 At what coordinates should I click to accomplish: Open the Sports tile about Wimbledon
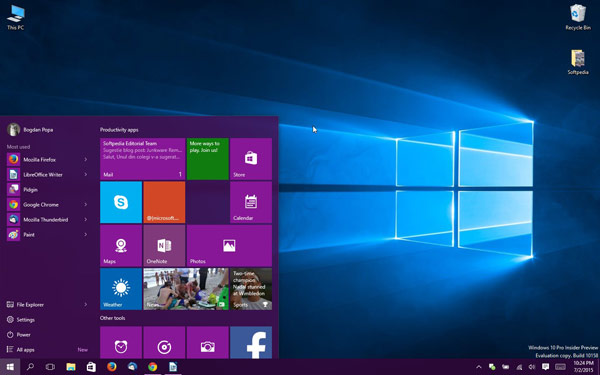tap(251, 289)
